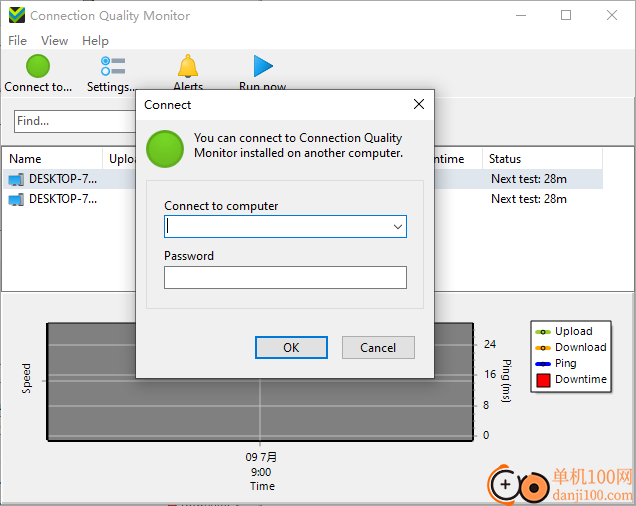Viewport: 636px width, 506px height.
Task: Cancel the Connect dialog
Action: click(x=378, y=347)
